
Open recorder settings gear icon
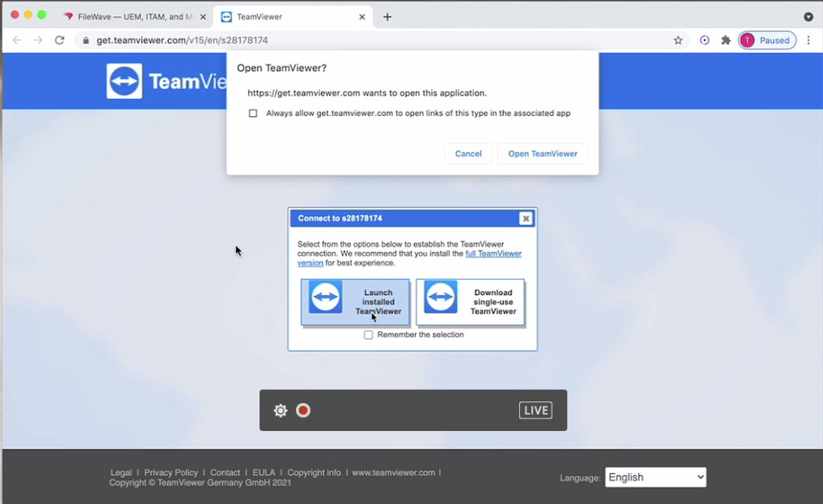[281, 410]
